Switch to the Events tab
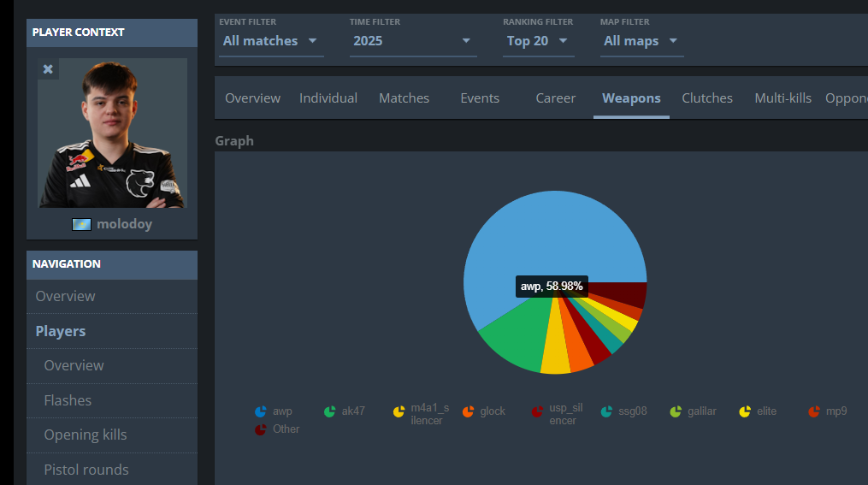Screen dimensions: 868x485 pyautogui.click(x=480, y=98)
